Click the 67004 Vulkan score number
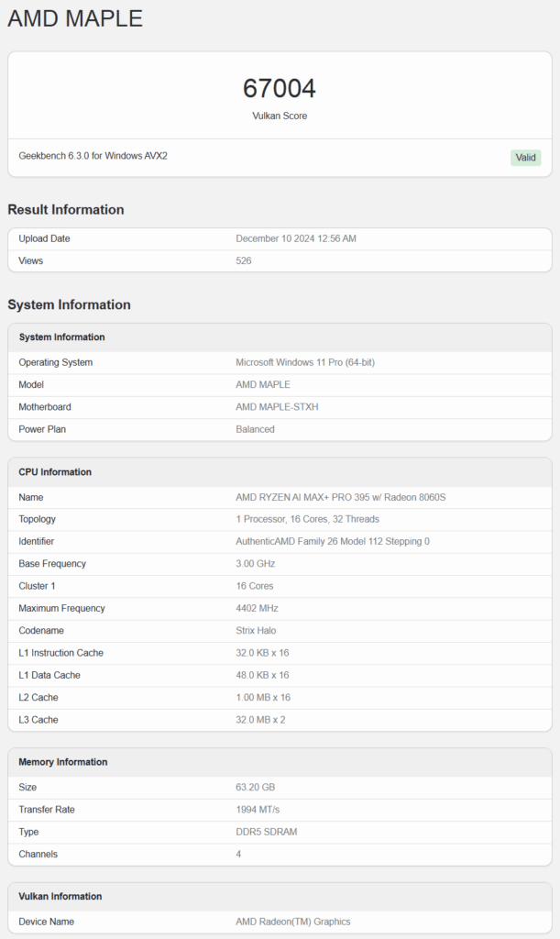Viewport: 560px width, 939px height. 280,89
